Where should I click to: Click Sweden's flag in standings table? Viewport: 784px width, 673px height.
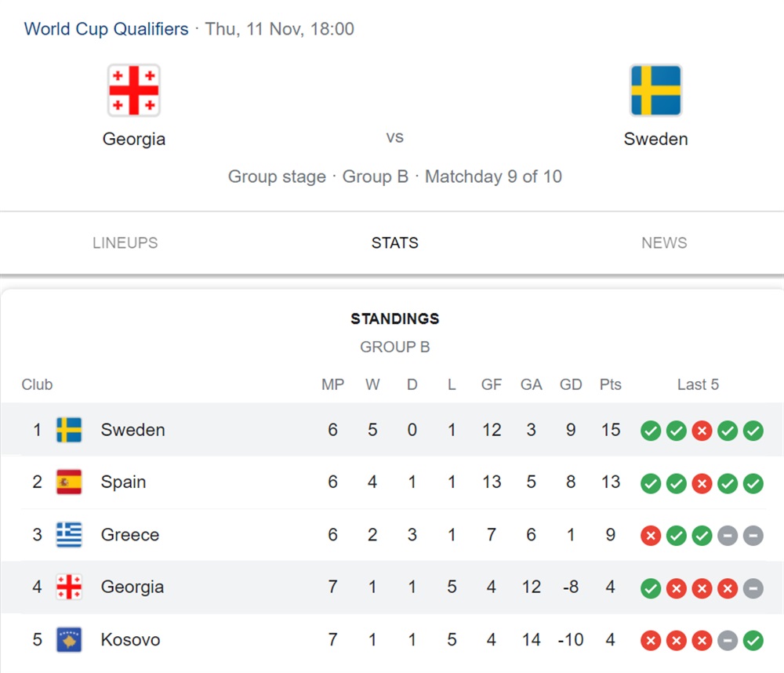click(x=69, y=430)
